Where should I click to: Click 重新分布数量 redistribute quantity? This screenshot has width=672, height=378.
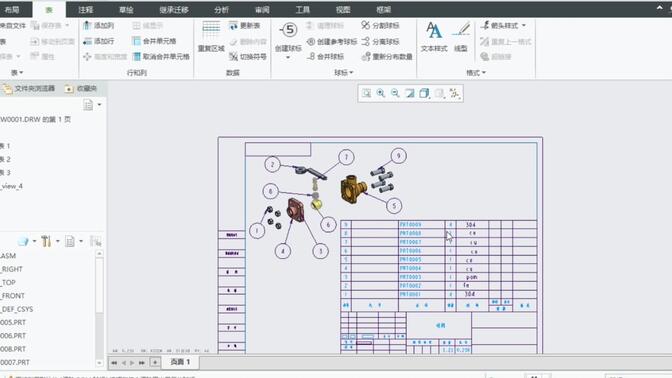[x=387, y=57]
